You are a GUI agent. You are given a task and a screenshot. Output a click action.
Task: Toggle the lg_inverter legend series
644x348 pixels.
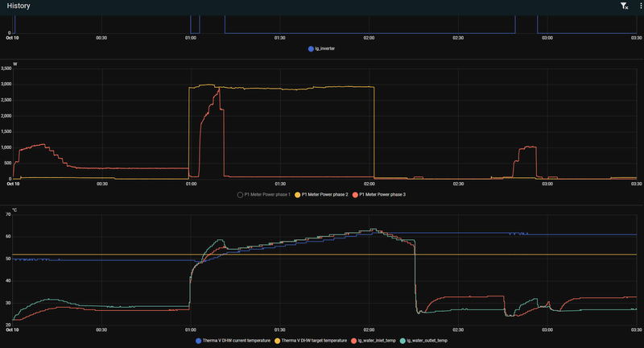[321, 48]
